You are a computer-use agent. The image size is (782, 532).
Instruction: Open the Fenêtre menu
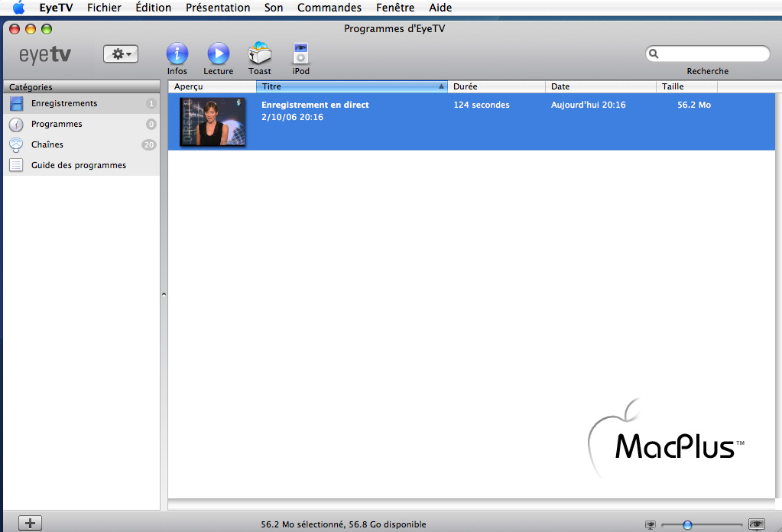tap(395, 8)
